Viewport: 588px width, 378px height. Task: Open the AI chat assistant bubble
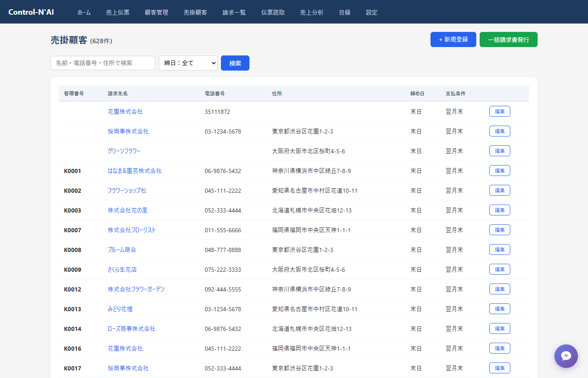pos(566,356)
